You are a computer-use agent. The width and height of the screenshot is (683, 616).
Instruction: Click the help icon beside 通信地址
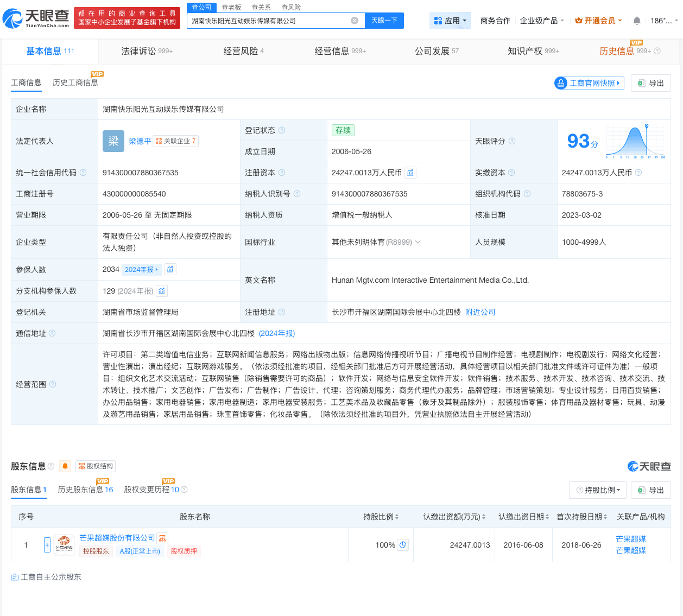pos(52,333)
